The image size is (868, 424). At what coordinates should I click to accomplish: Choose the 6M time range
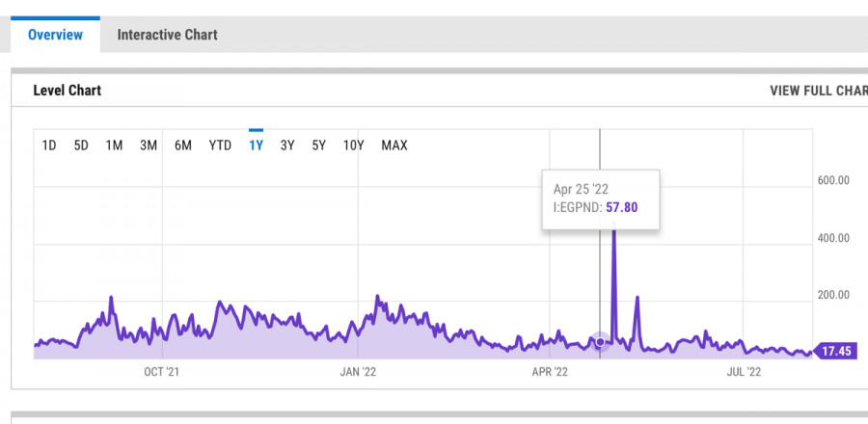pos(183,146)
